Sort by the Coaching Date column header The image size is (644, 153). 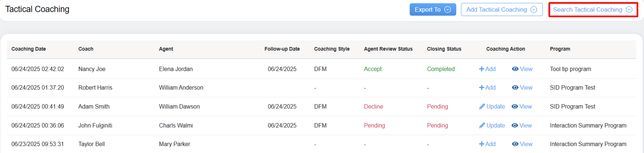tap(29, 49)
